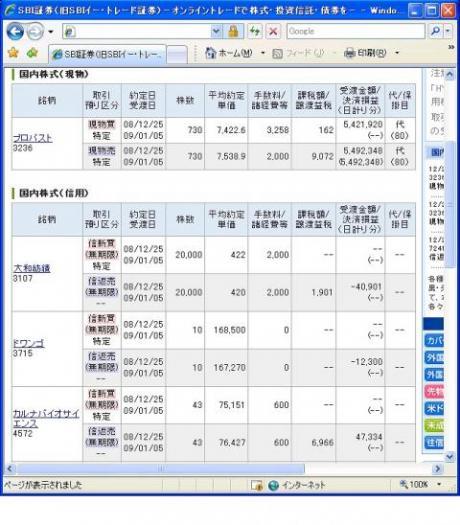Open the カルナバイオサイエンス stock link

point(46,419)
